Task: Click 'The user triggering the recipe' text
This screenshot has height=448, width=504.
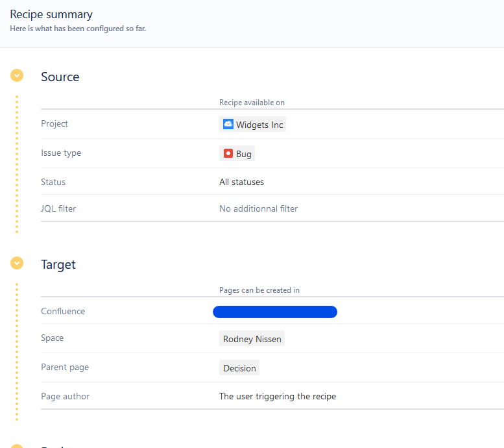Action: (277, 396)
